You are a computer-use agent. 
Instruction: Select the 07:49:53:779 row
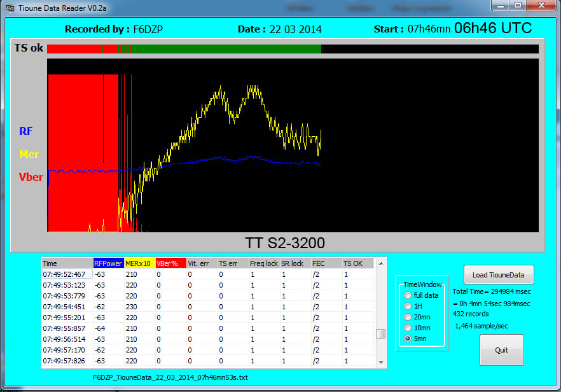207,296
